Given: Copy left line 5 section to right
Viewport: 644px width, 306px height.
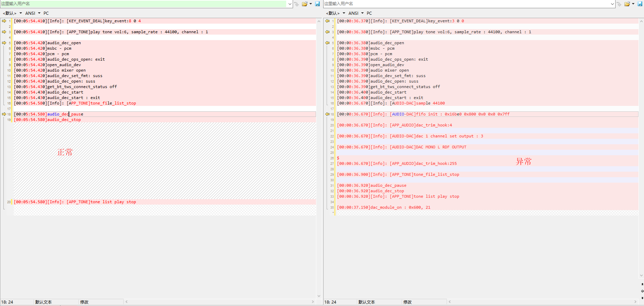Looking at the screenshot, I should pyautogui.click(x=4, y=43).
